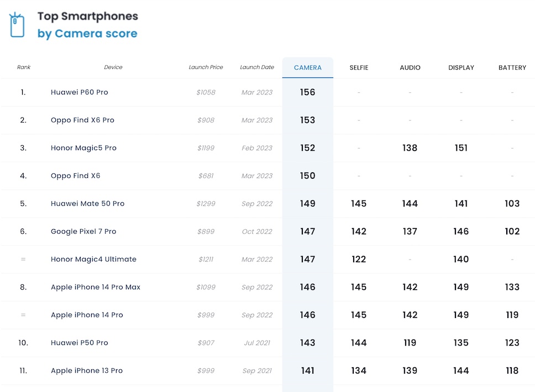Screen dimensions: 535x392
Task: Open the AUDIO ranking tab
Action: point(410,67)
